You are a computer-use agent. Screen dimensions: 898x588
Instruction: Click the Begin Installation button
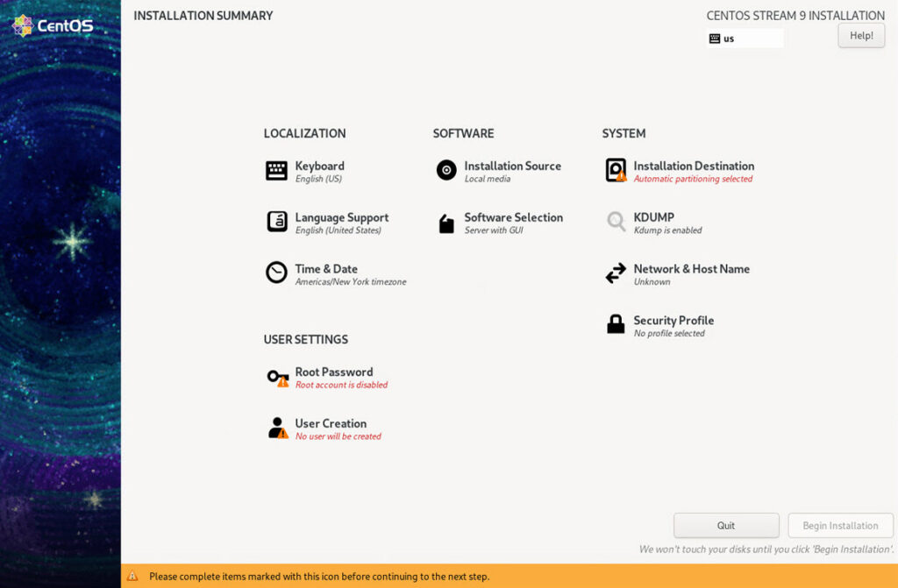pos(840,526)
